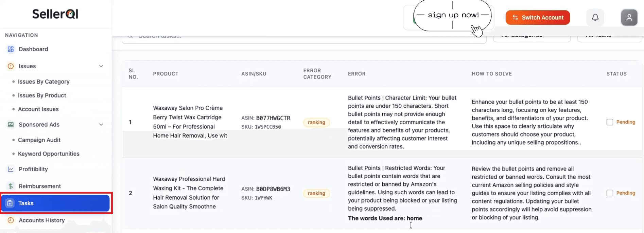Viewport: 644px width, 233px height.
Task: Open Account Issues
Action: 38,109
